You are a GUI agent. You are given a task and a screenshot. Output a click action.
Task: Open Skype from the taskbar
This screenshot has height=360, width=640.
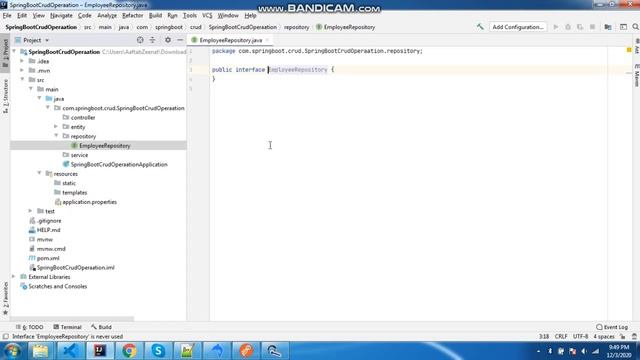pyautogui.click(x=158, y=351)
